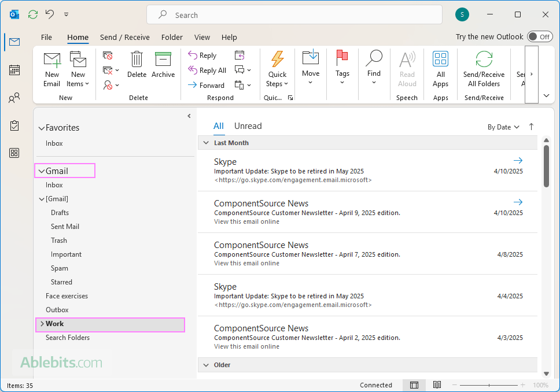Open the Help tab
Viewport: 560px width, 392px height.
(229, 38)
